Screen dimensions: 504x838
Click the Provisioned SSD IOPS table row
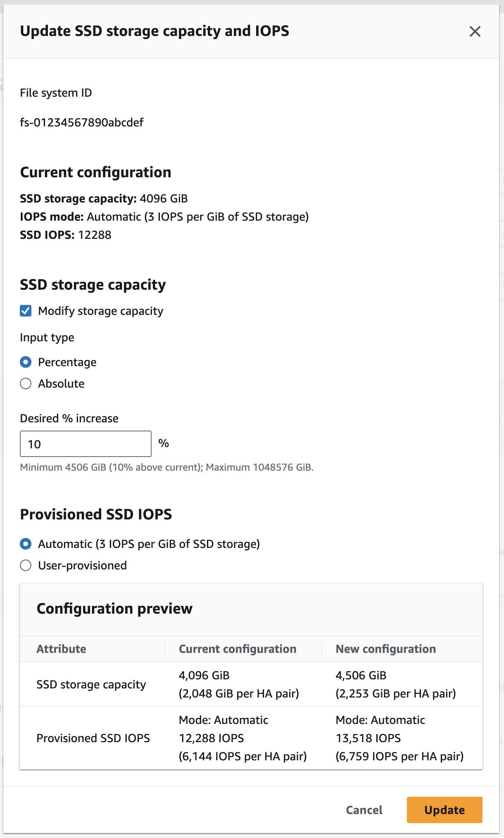93,738
